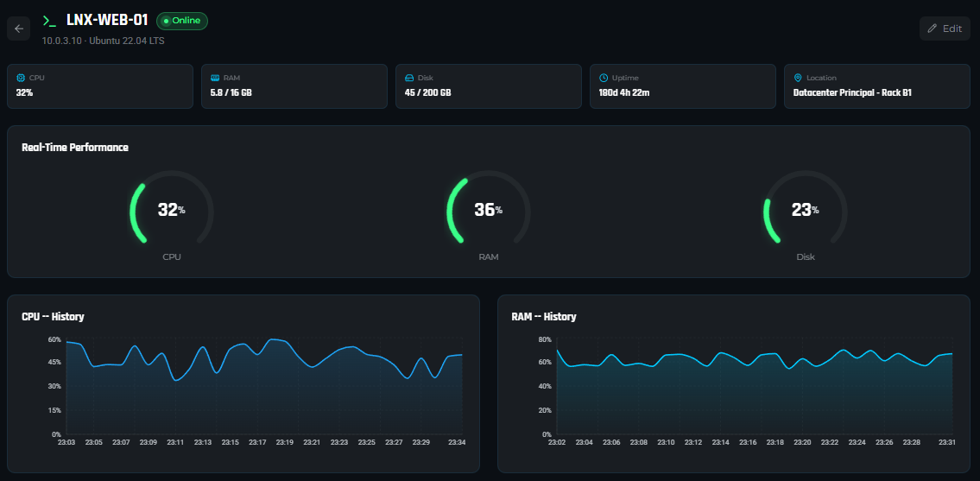Click the Location pin icon

tap(798, 78)
